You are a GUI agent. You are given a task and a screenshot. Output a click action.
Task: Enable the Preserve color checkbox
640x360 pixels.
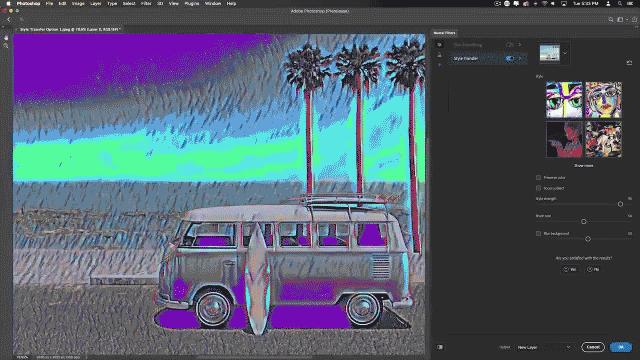coord(538,178)
